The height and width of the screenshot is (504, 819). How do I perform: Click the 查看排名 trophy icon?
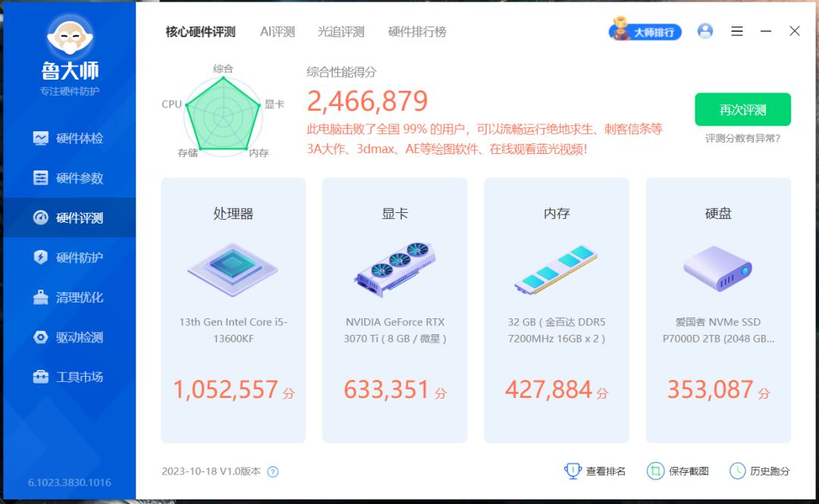point(573,471)
